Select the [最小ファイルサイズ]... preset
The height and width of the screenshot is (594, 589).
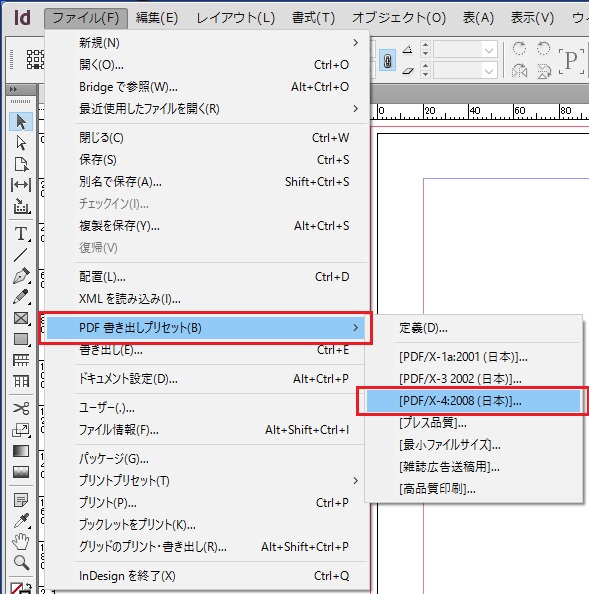pos(473,445)
